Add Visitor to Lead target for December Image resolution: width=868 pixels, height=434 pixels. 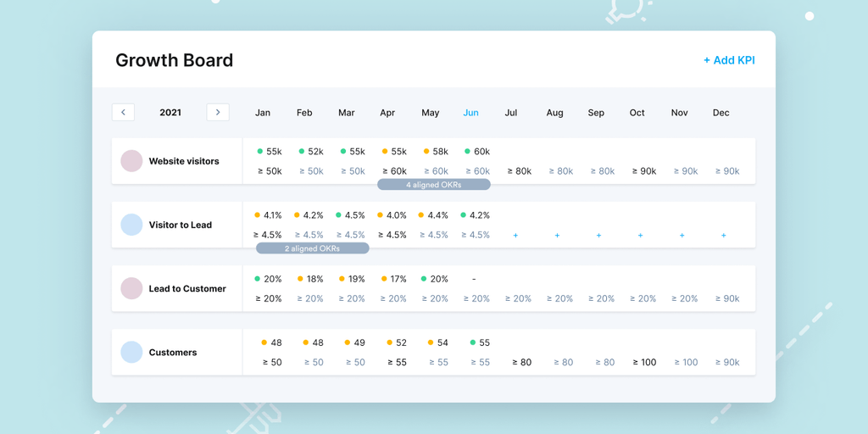point(723,236)
